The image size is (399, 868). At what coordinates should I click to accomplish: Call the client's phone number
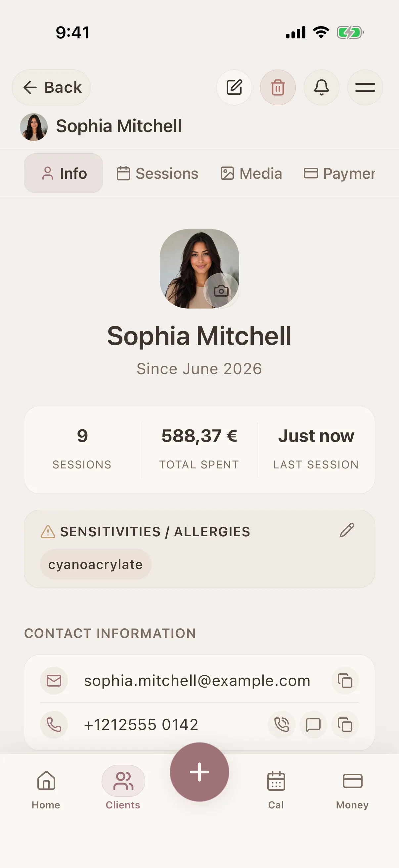point(282,724)
